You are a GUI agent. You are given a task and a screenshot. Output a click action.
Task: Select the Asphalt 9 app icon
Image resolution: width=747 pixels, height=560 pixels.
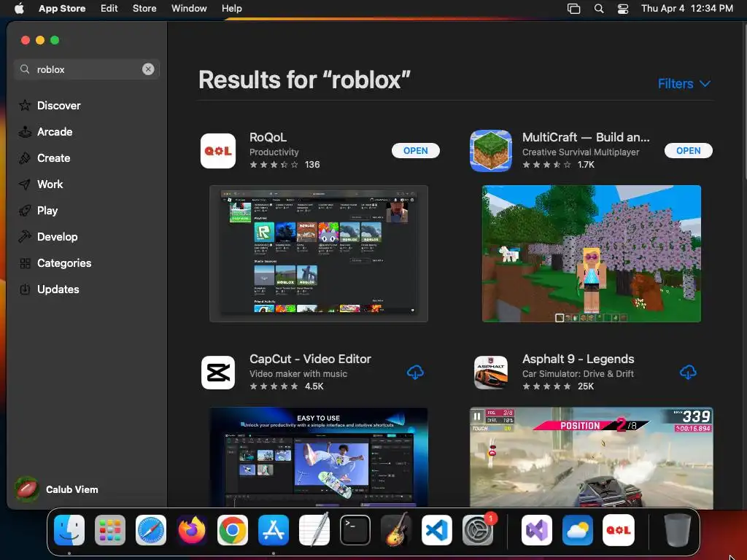tap(491, 373)
